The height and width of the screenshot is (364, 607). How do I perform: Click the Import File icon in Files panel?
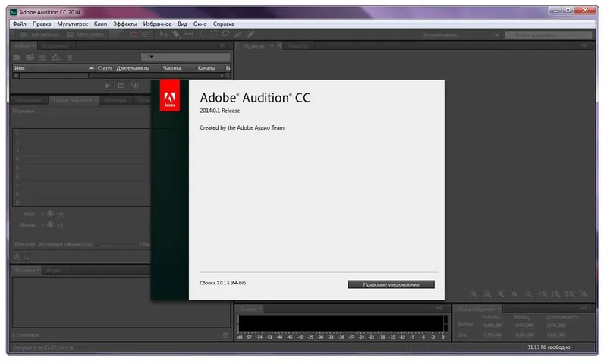30,58
